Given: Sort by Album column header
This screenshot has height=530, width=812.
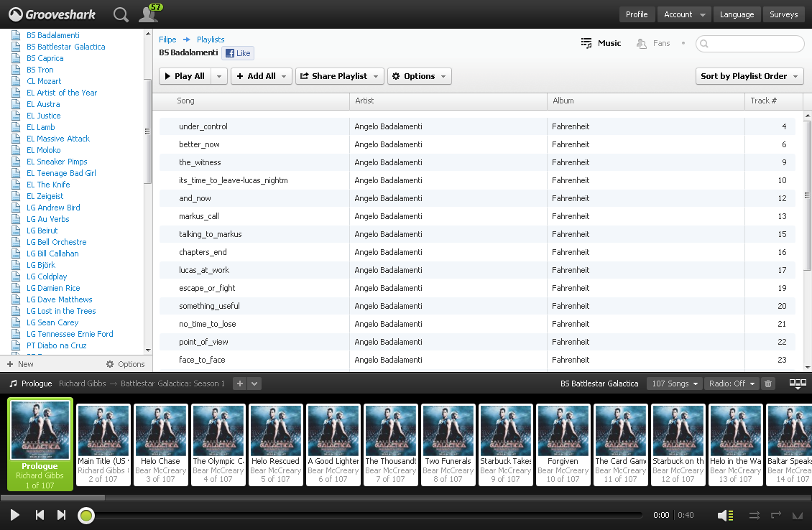Looking at the screenshot, I should pos(646,101).
